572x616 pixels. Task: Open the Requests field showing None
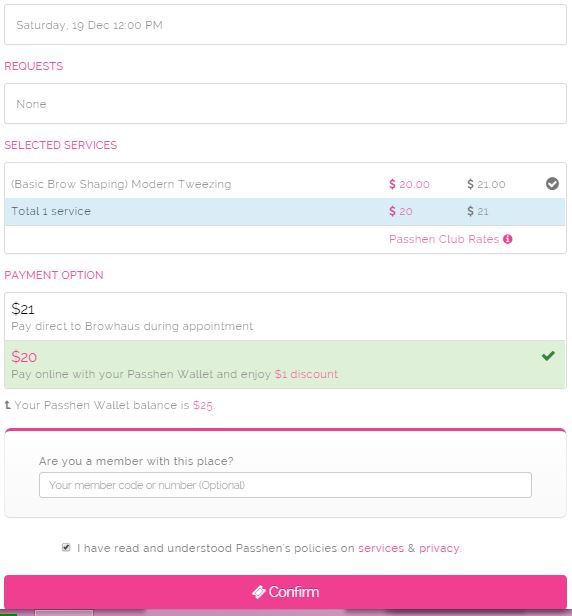[285, 104]
